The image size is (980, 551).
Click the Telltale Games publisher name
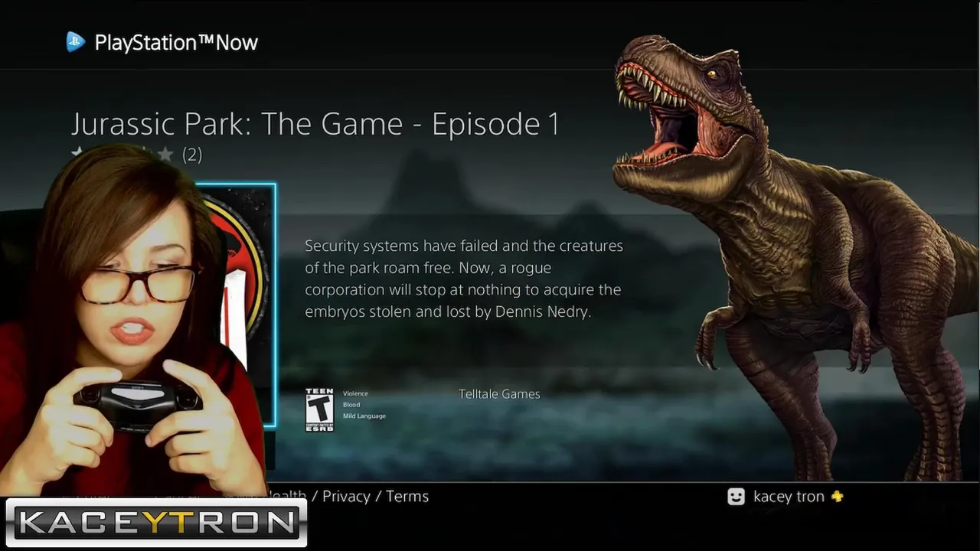(499, 394)
